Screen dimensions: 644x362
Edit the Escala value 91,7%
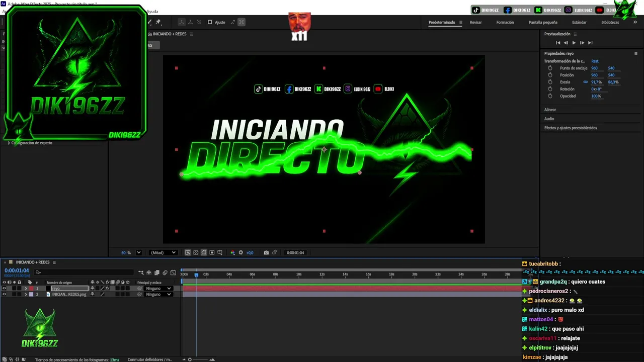click(596, 82)
